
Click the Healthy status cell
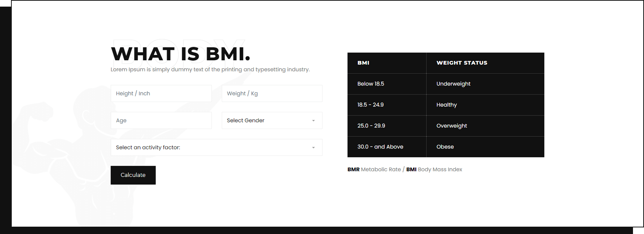tap(485, 105)
